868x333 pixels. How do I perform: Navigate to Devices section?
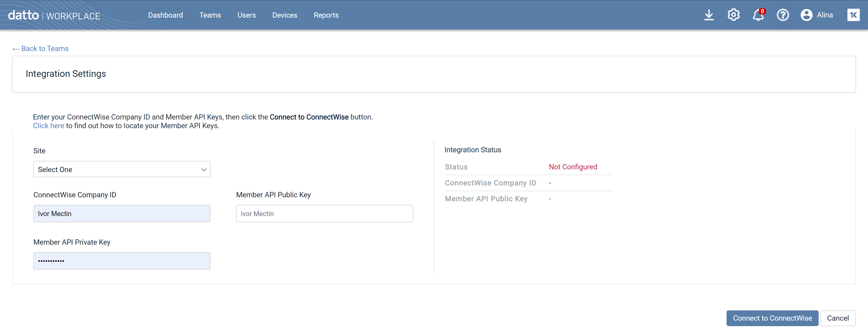(x=284, y=15)
